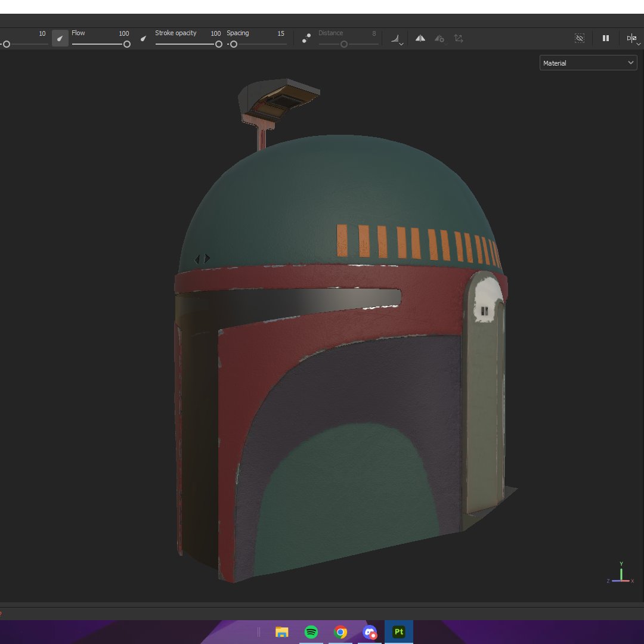Click the Distance label
The width and height of the screenshot is (644, 644).
[330, 33]
